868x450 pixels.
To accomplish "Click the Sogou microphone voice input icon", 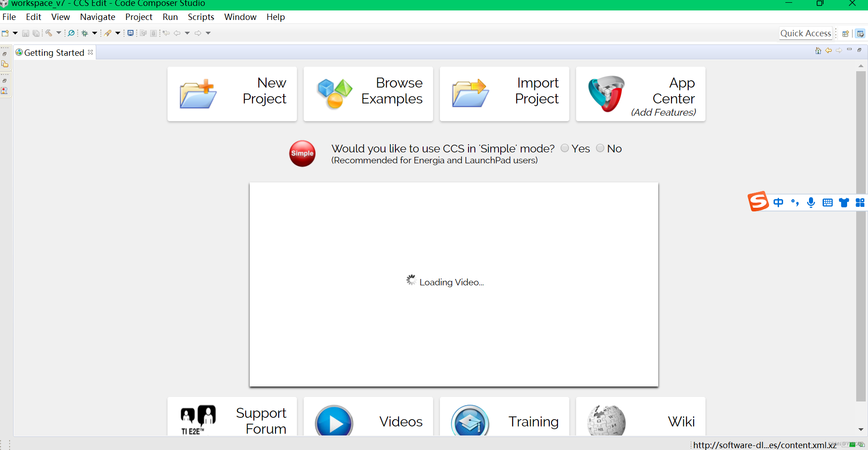I will pyautogui.click(x=811, y=202).
